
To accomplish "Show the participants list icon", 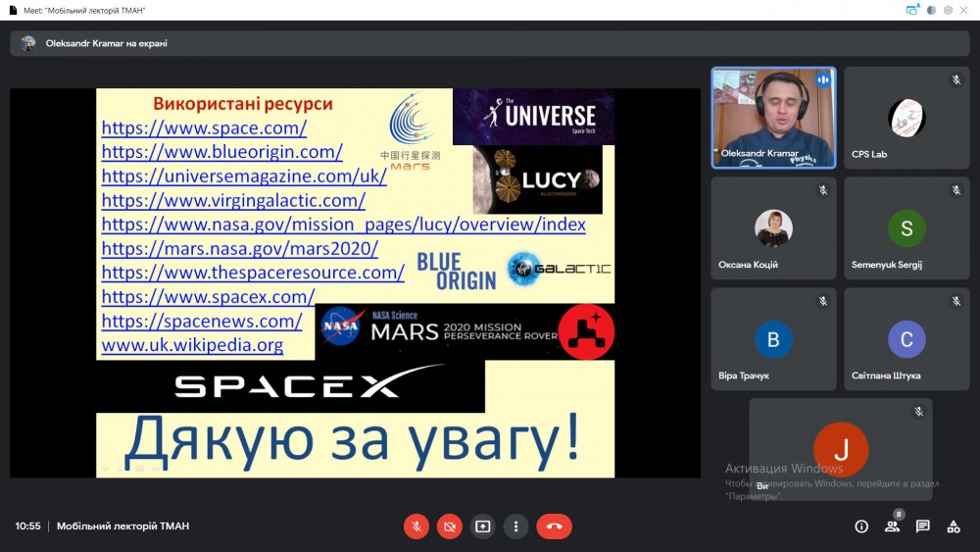I will (x=892, y=527).
